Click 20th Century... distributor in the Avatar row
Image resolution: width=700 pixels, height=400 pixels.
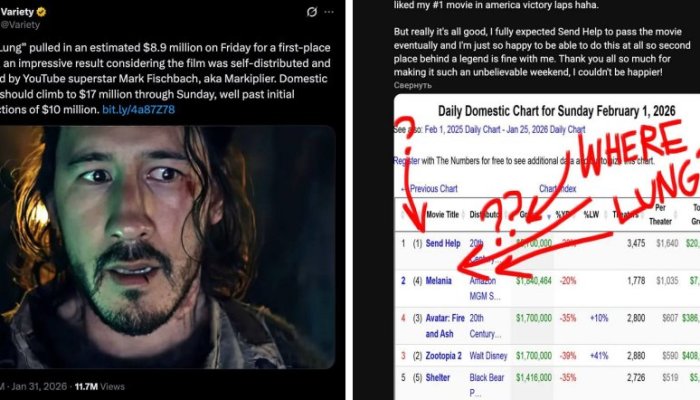click(x=485, y=326)
